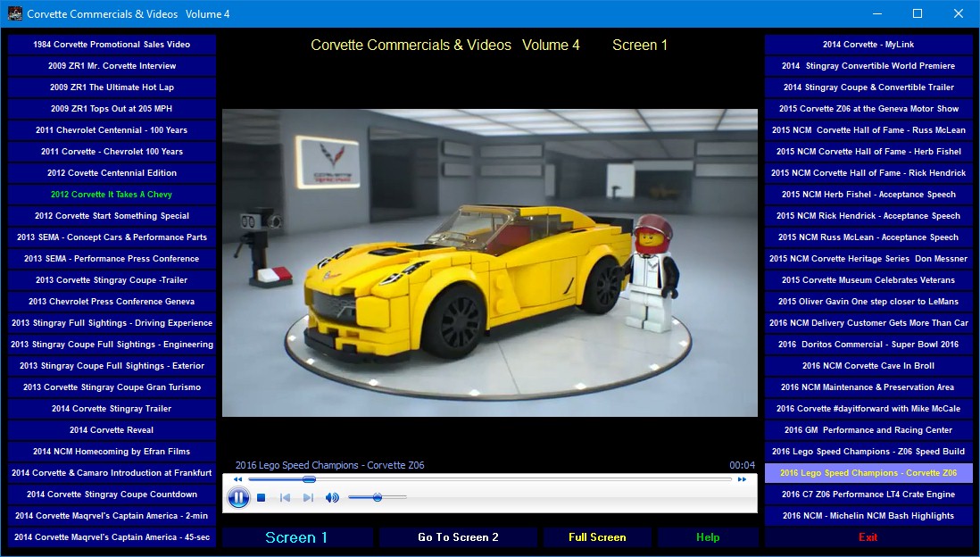The image size is (980, 557).
Task: Select 2013 Corvette Stingray Coupe Gran Turismo
Action: coord(112,387)
